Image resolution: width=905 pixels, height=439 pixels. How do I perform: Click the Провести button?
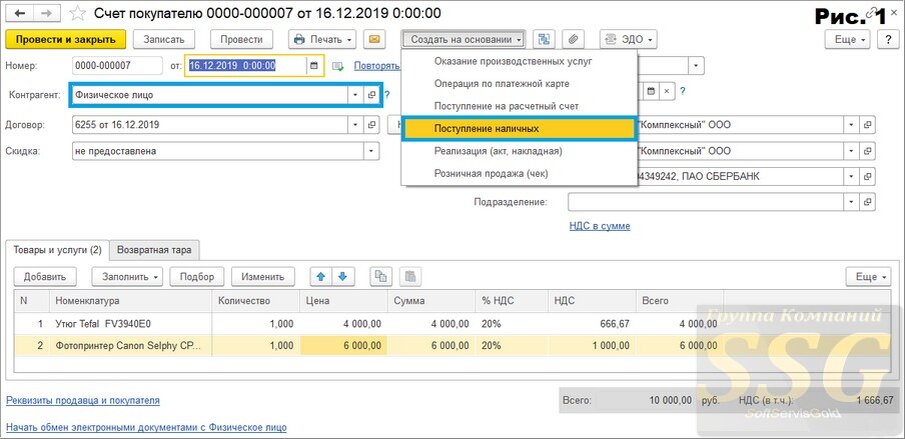click(x=241, y=39)
